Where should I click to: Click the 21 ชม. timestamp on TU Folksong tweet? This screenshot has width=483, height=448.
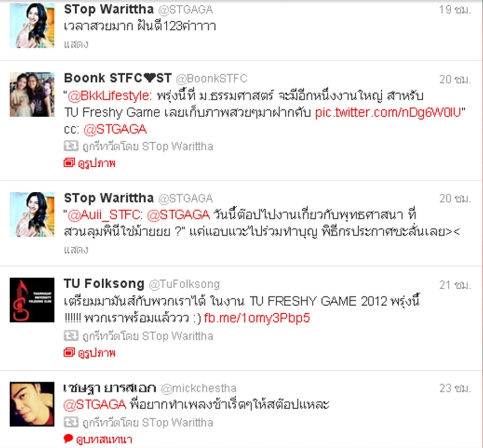[455, 285]
